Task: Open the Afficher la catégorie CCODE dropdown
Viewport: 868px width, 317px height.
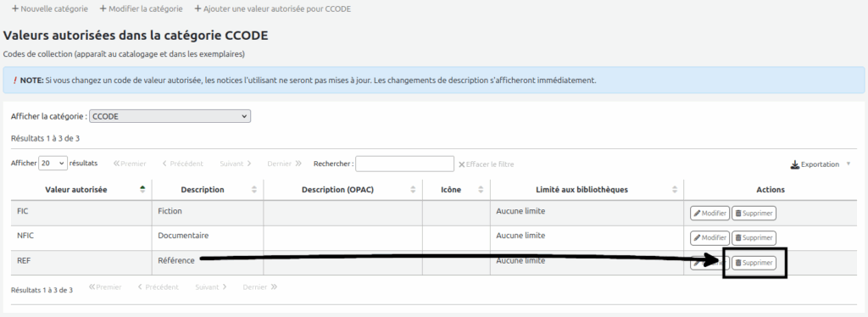Action: pos(170,116)
